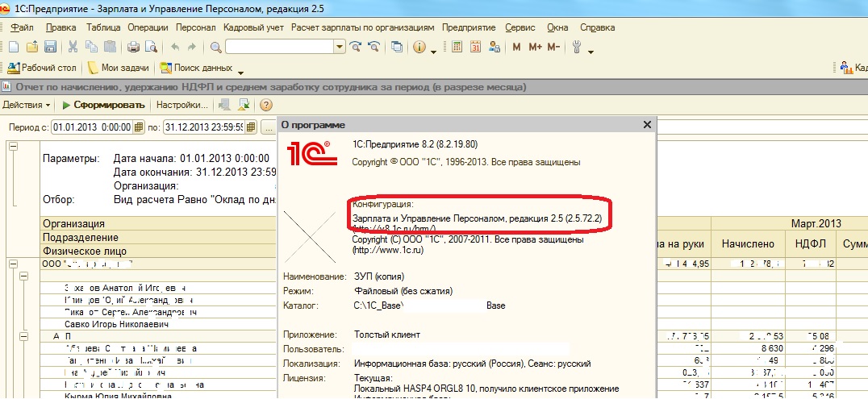Open the Calendar icon

(x=475, y=47)
